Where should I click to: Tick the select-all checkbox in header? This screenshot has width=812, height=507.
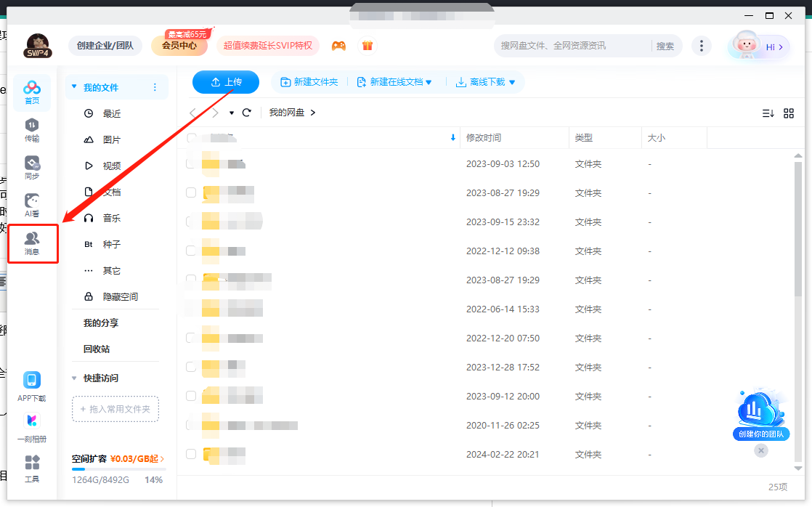click(192, 138)
